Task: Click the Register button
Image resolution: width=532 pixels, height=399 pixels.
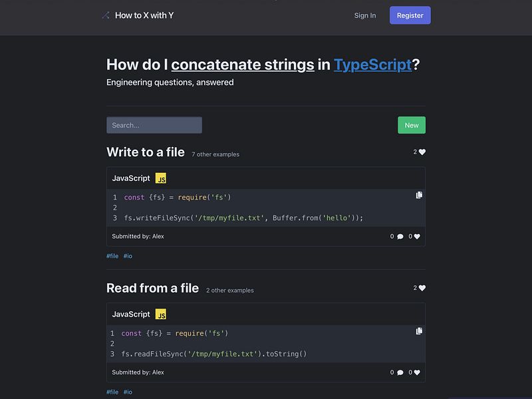Action: [410, 15]
